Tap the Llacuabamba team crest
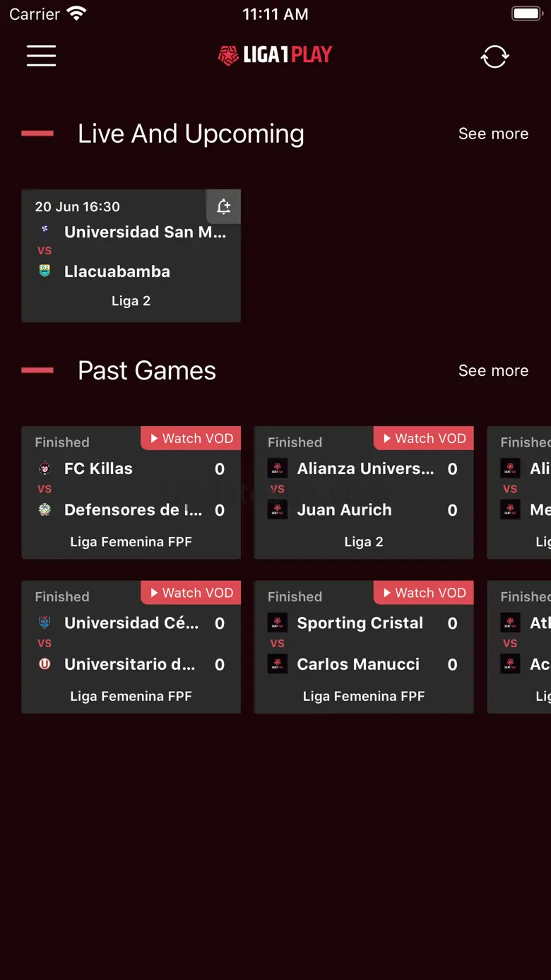 45,271
